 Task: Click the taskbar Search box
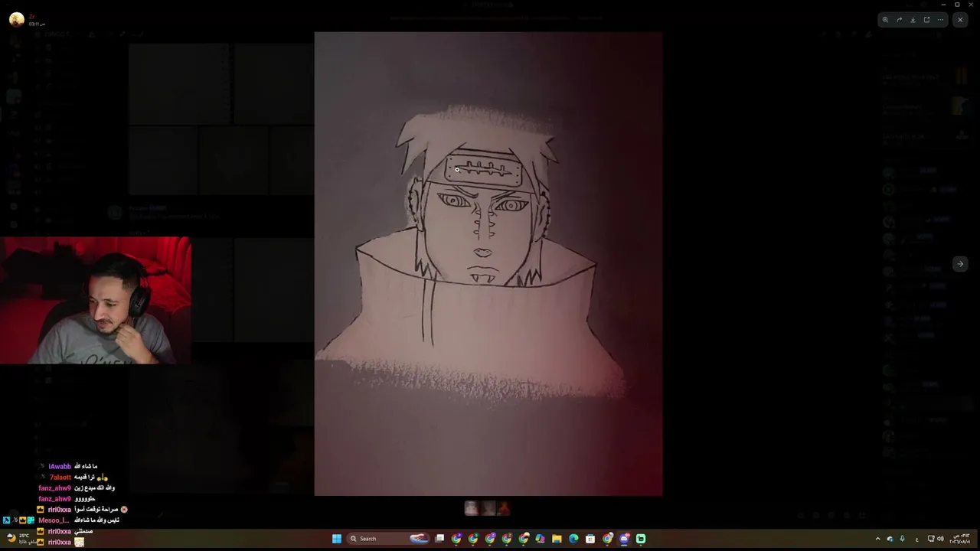click(389, 539)
